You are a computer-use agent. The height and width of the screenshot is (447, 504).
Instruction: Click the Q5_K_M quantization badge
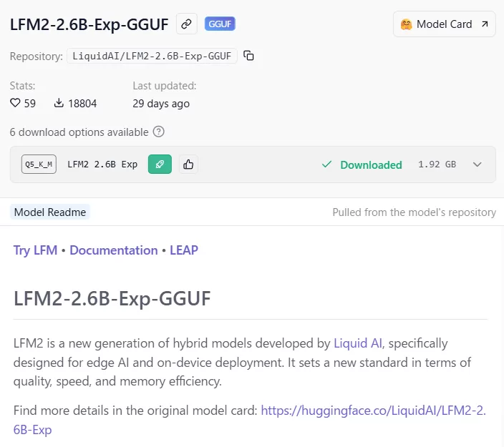coord(39,164)
